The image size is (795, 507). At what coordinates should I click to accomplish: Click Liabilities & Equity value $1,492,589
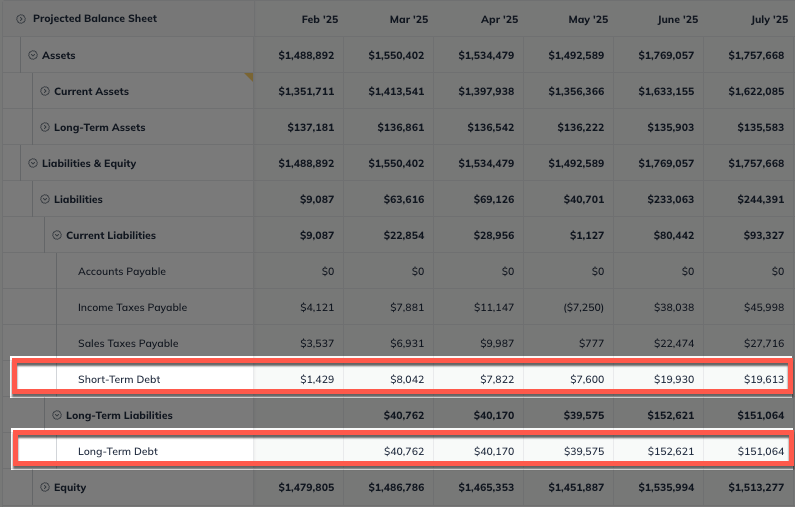tap(576, 163)
